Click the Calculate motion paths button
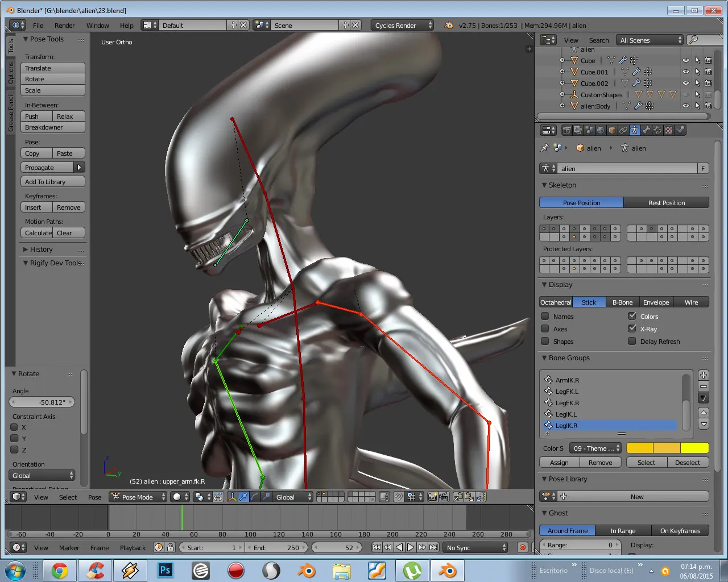728x582 pixels. (x=38, y=232)
